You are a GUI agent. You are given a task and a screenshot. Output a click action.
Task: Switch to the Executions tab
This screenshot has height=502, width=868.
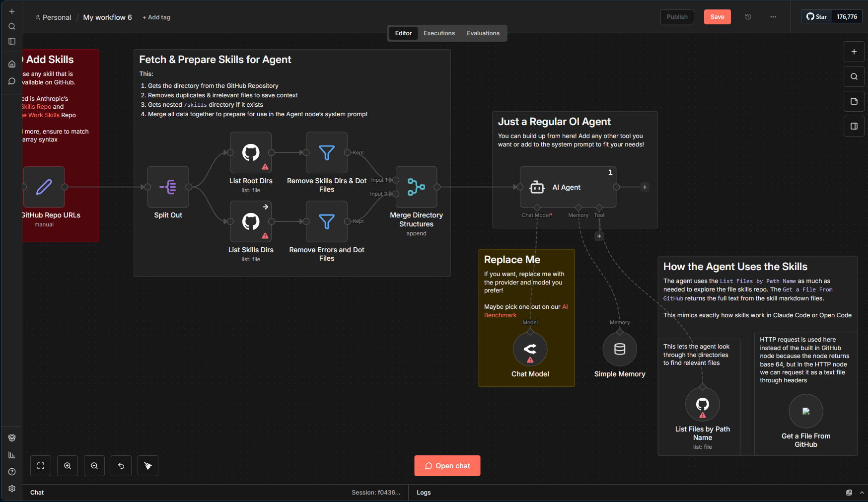coord(439,33)
